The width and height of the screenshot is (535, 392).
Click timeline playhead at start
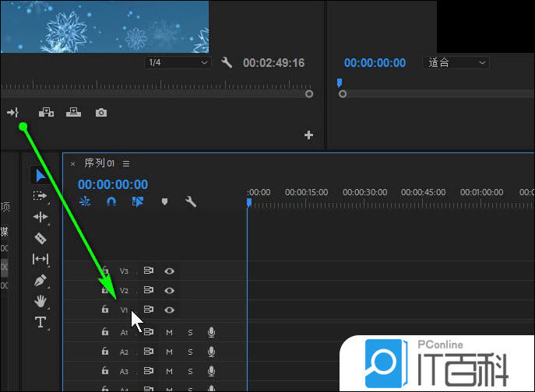249,203
